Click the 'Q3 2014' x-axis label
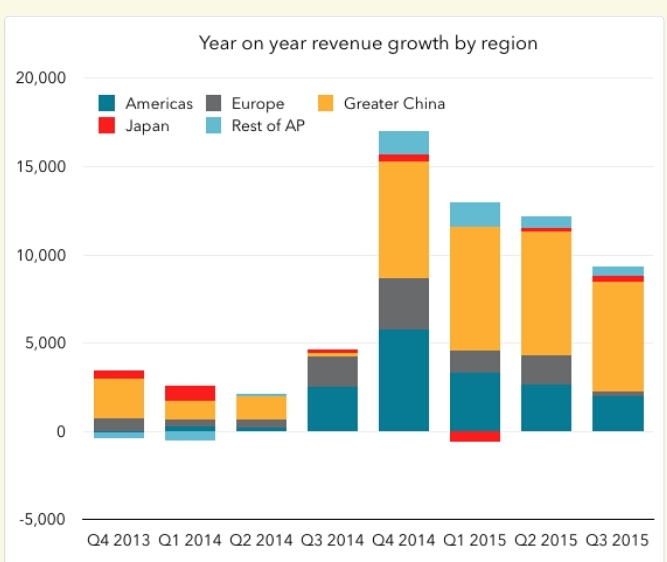 [332, 540]
